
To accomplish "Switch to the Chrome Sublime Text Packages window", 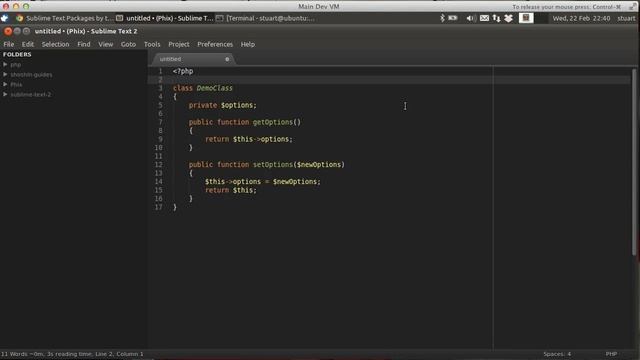I will click(x=64, y=18).
